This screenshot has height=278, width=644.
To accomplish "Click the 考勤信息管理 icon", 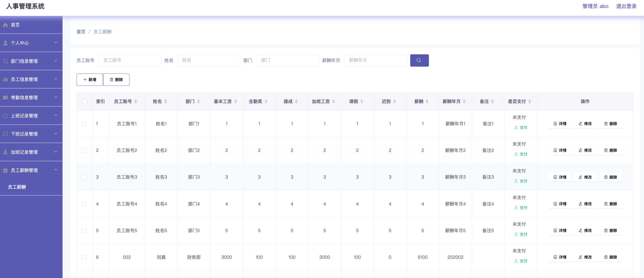I will (x=5, y=98).
